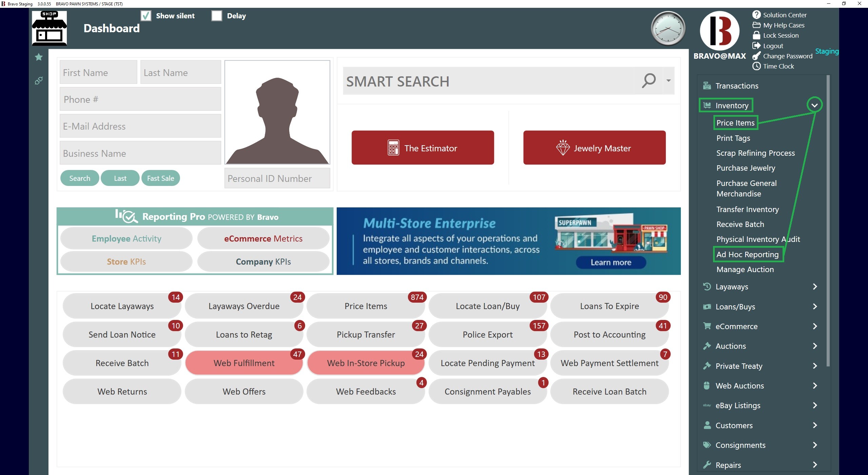This screenshot has height=475, width=868.
Task: Click the Last customer button
Action: point(120,178)
